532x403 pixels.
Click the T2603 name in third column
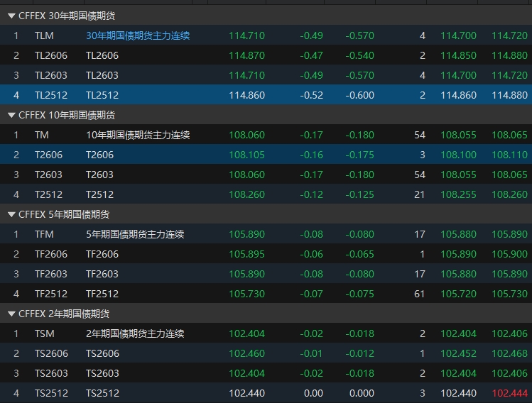[x=99, y=175]
